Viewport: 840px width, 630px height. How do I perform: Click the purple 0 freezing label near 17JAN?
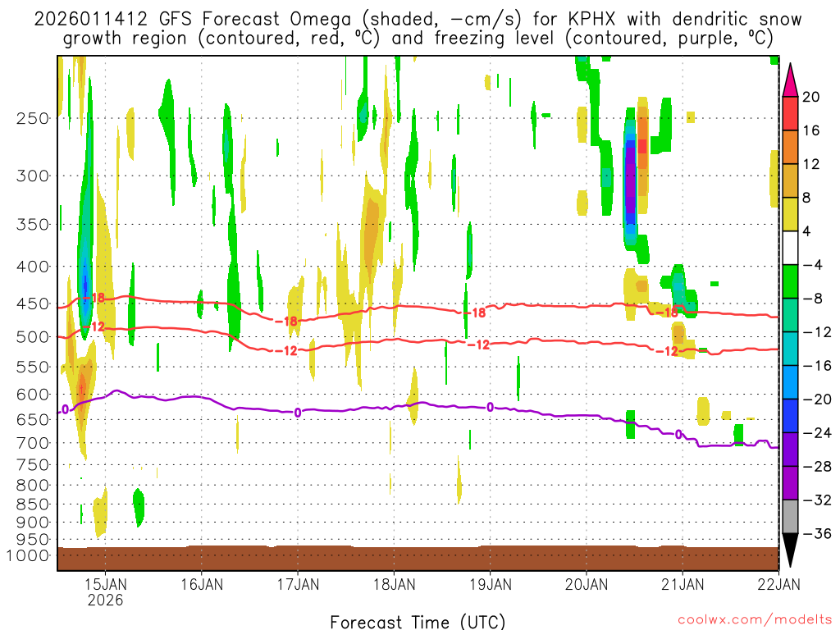tap(298, 413)
